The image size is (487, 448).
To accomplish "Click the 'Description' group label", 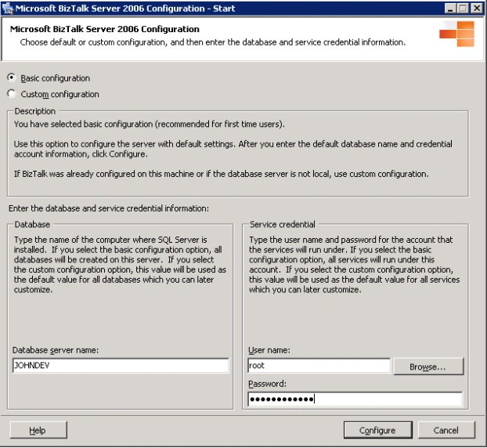I will pyautogui.click(x=34, y=111).
